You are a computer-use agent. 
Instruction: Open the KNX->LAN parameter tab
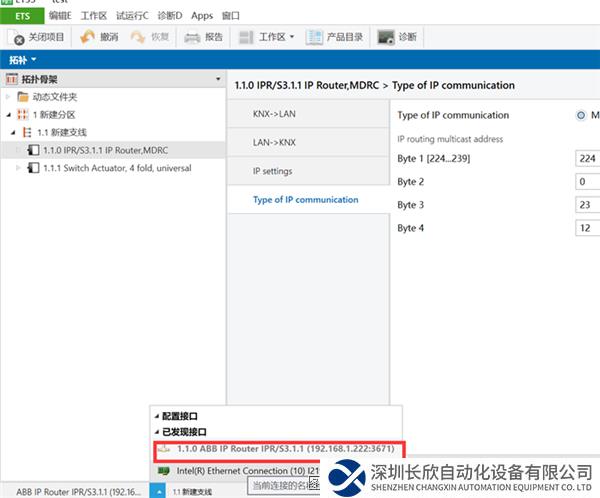coord(274,114)
